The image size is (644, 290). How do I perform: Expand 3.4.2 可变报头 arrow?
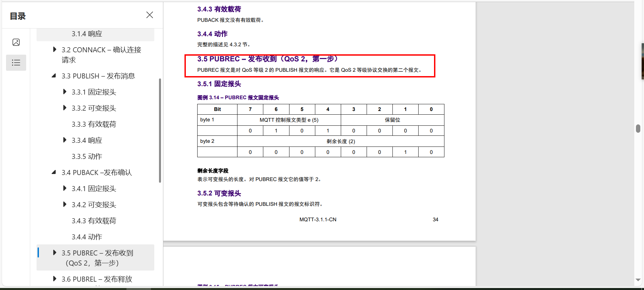tap(65, 204)
